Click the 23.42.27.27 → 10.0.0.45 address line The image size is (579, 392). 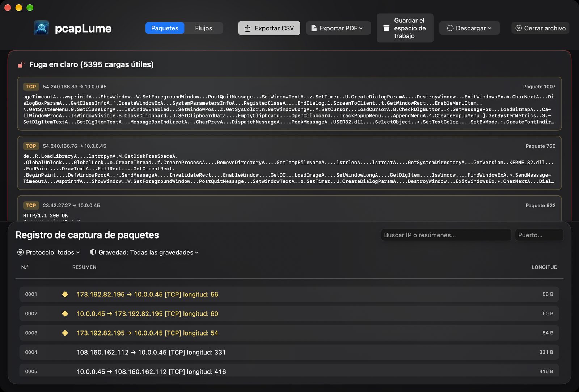tap(71, 205)
